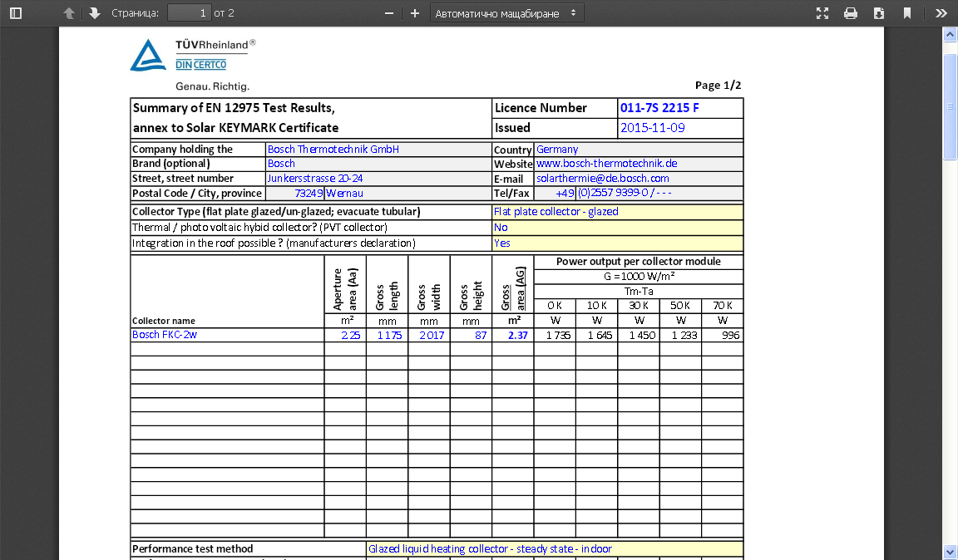Click the page number input field
The image size is (958, 560).
click(189, 13)
